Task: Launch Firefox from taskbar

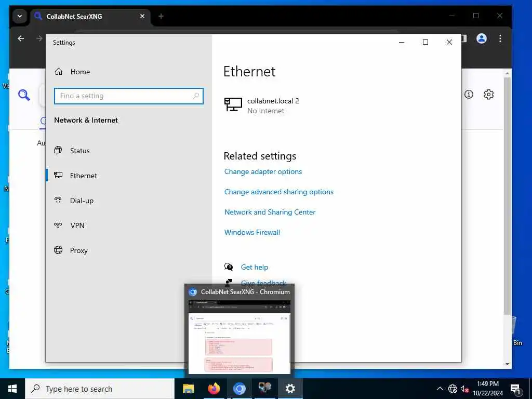Action: coord(214,389)
